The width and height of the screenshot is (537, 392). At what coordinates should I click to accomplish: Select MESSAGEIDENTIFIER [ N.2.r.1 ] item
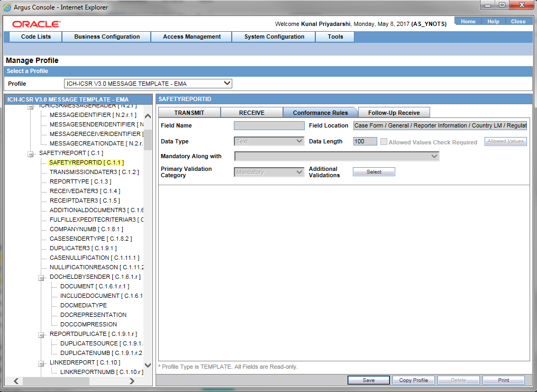[x=93, y=115]
